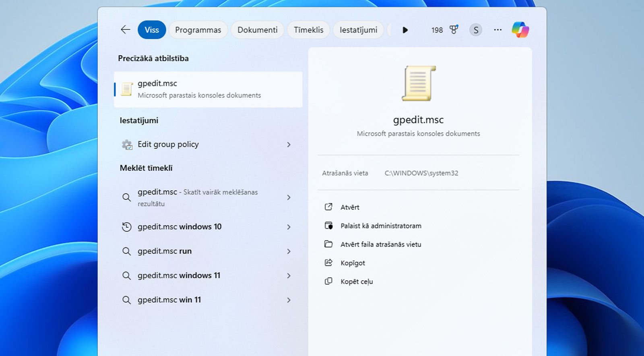Expand the gpedit.msc windows 10 chevron
The width and height of the screenshot is (644, 356).
[x=289, y=227]
